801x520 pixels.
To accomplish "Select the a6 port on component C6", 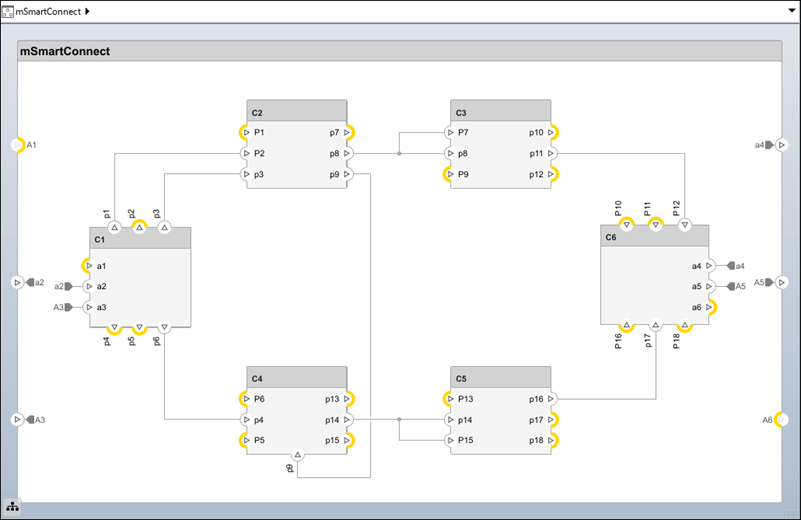I will pos(710,307).
